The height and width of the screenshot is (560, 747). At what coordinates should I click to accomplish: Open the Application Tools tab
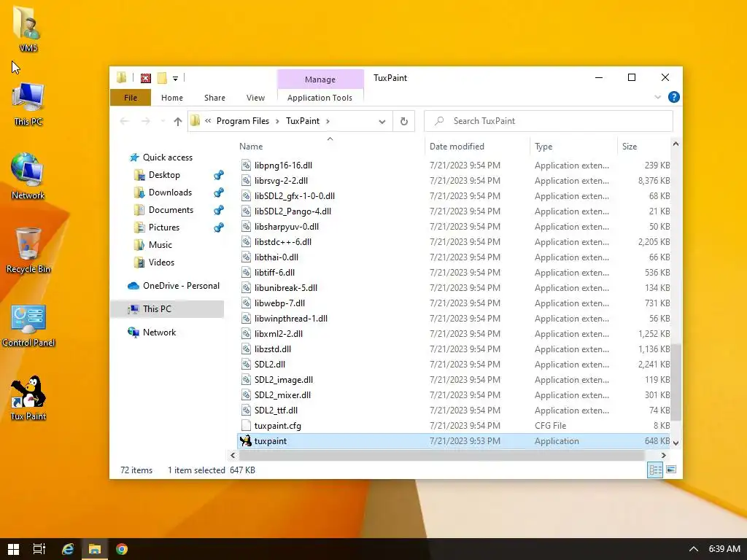click(320, 98)
